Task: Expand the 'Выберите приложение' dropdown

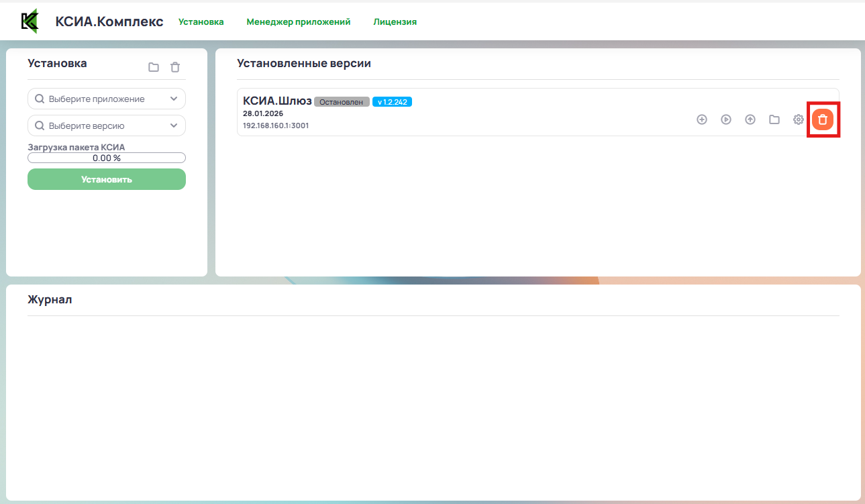Action: coord(107,99)
